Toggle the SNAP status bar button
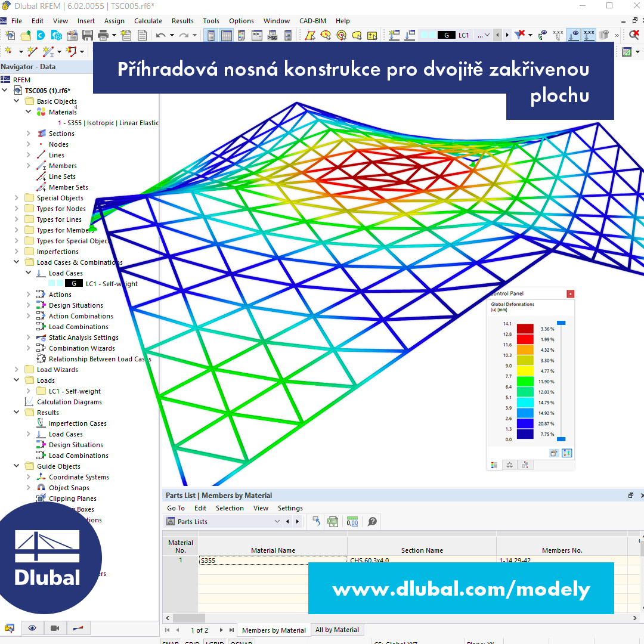644x644 pixels. 171,642
